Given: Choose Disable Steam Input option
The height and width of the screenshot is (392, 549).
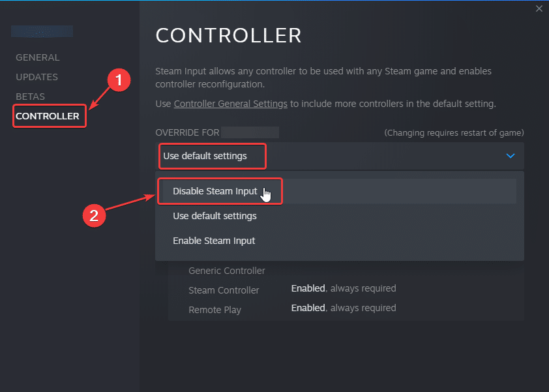Looking at the screenshot, I should (x=215, y=191).
